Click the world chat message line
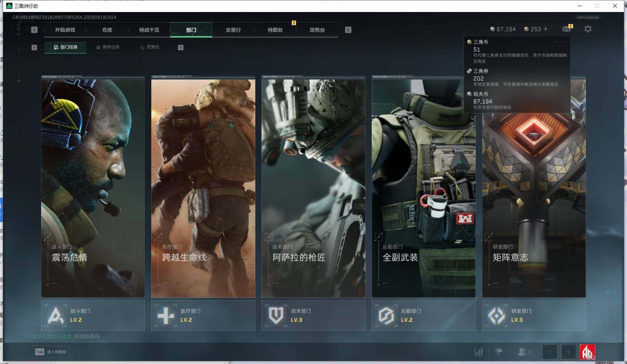Image resolution: width=627 pixels, height=364 pixels. tap(65, 336)
